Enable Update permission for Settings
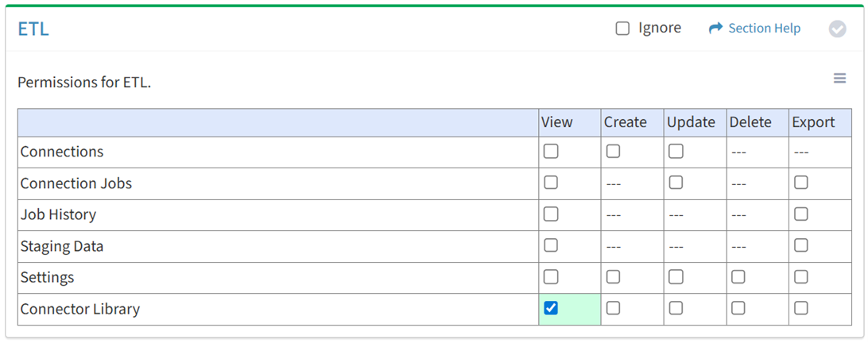Screen dimensions: 868x343 pos(676,277)
